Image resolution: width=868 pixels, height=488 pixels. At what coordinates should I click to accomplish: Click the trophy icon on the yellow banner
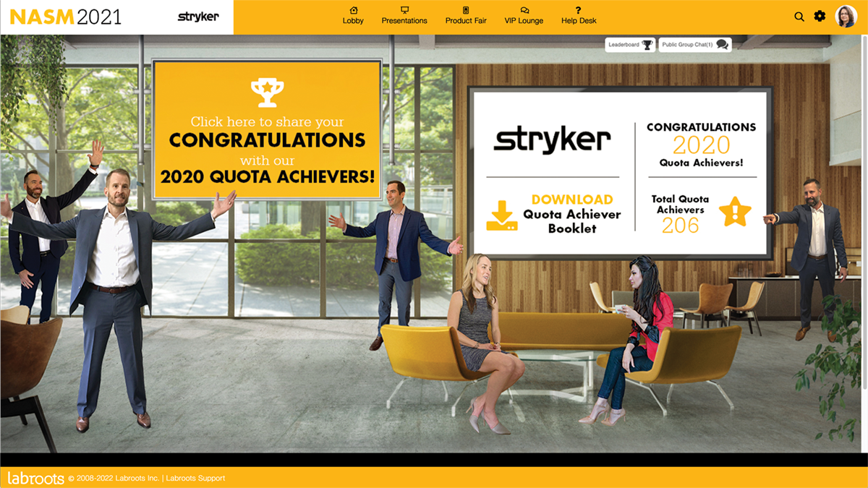coord(267,93)
